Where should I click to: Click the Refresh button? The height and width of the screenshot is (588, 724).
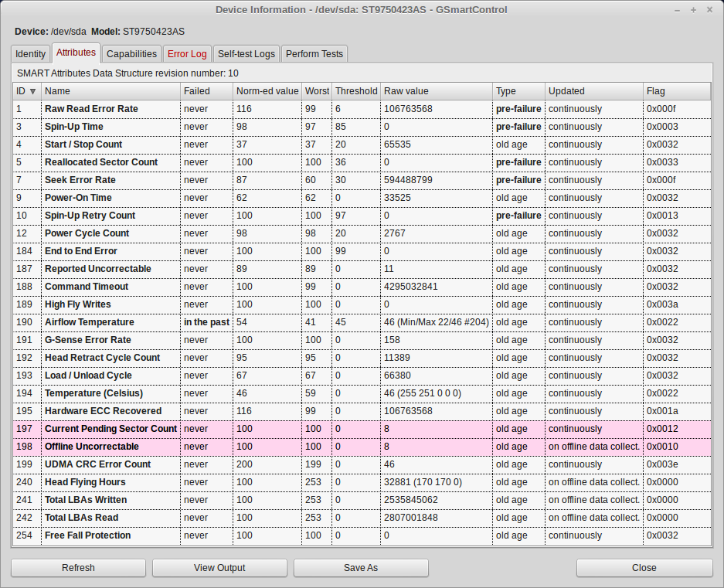78,568
